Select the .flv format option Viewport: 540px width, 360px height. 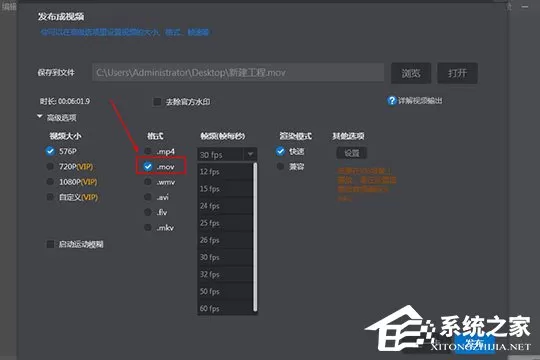[x=148, y=212]
